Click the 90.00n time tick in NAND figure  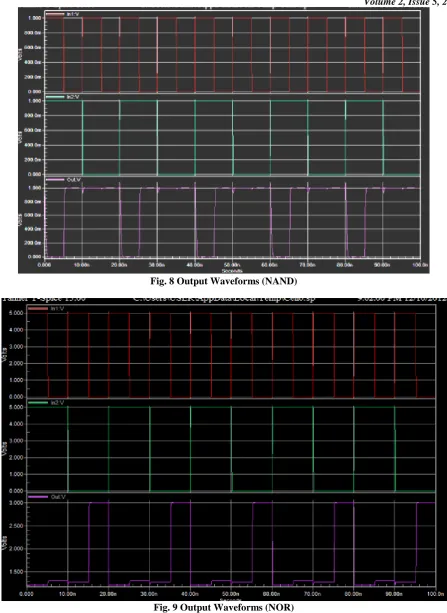click(382, 265)
